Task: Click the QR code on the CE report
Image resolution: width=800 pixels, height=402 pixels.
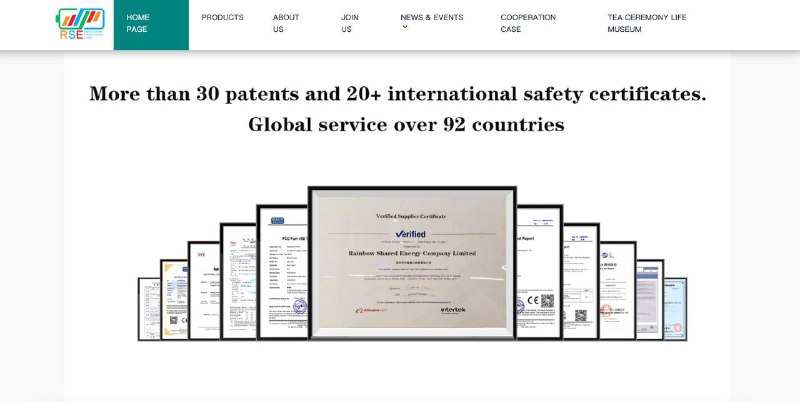Action: [x=547, y=301]
